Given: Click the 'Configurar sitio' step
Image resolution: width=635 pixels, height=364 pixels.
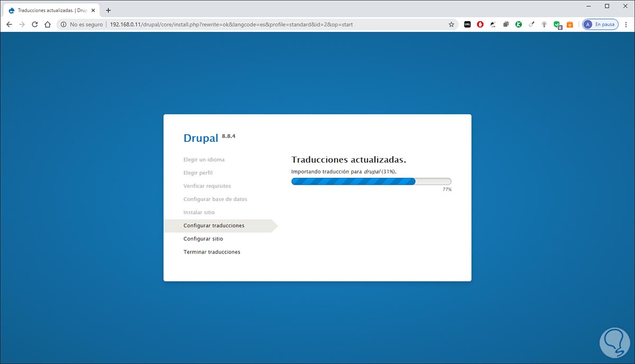Looking at the screenshot, I should coord(203,239).
